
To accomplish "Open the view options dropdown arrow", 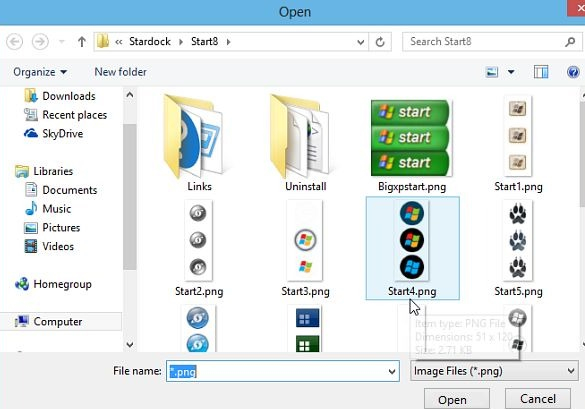I will 511,72.
